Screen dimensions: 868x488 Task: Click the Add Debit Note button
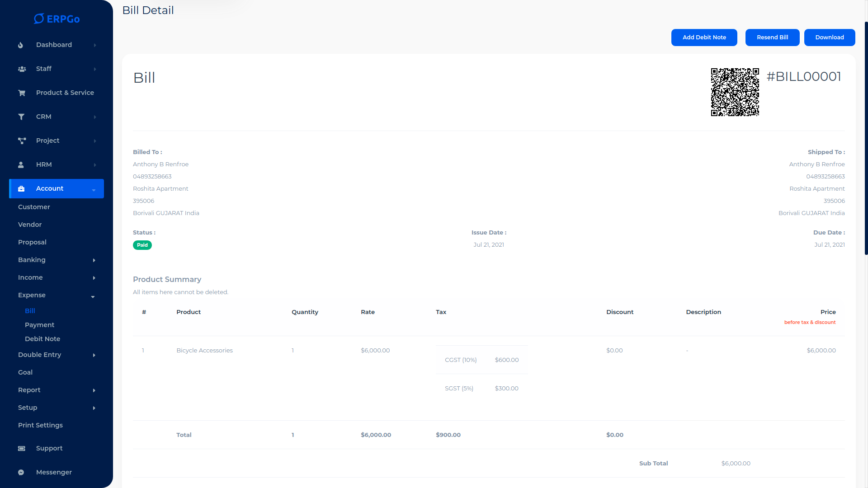tap(704, 38)
